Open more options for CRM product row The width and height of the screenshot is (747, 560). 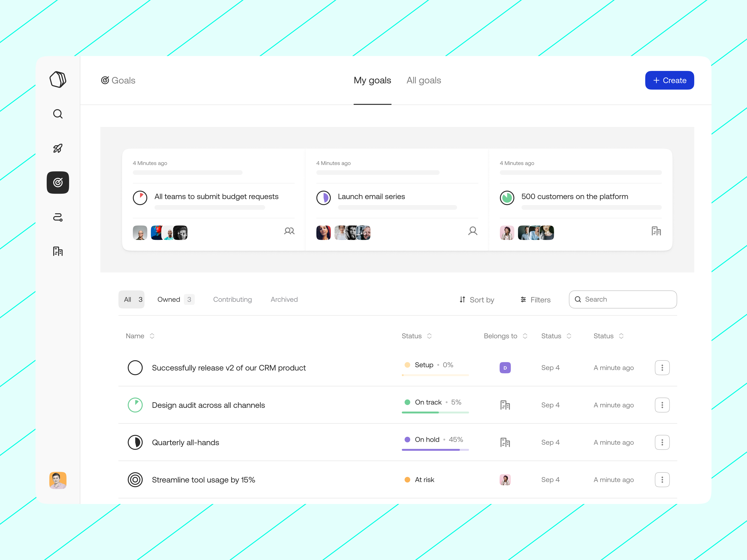[x=662, y=367]
